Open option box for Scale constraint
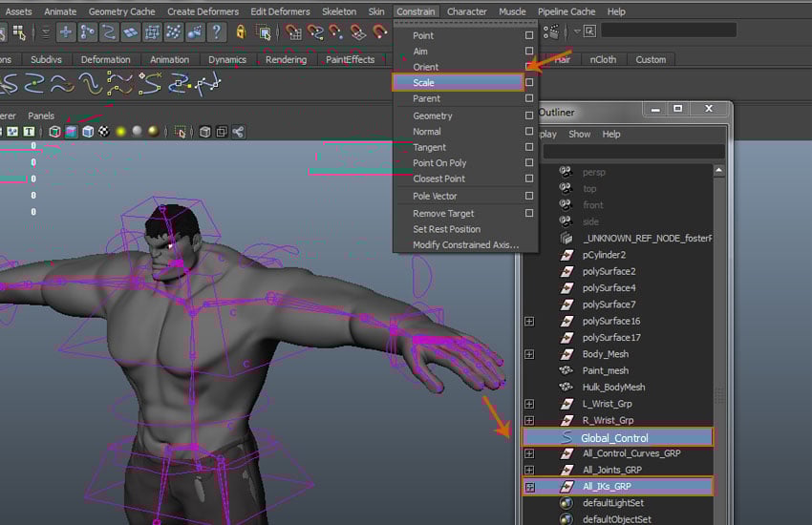 pyautogui.click(x=529, y=83)
